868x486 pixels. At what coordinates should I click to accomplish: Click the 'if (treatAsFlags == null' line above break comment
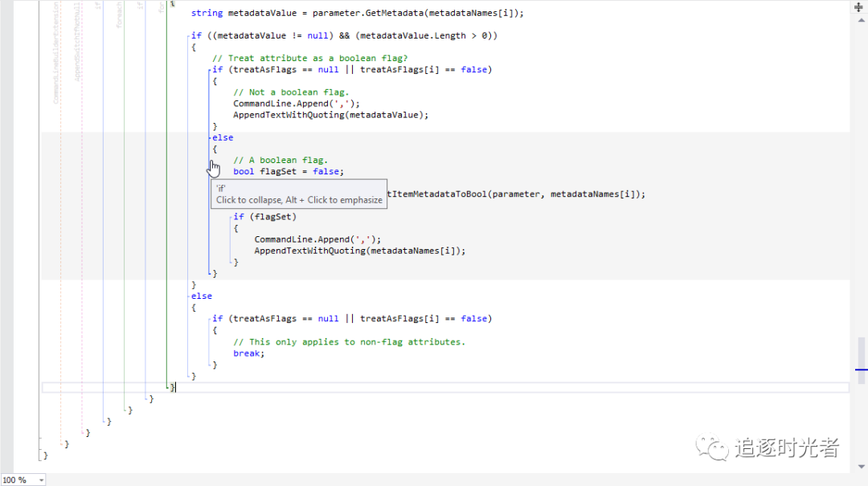click(x=352, y=319)
